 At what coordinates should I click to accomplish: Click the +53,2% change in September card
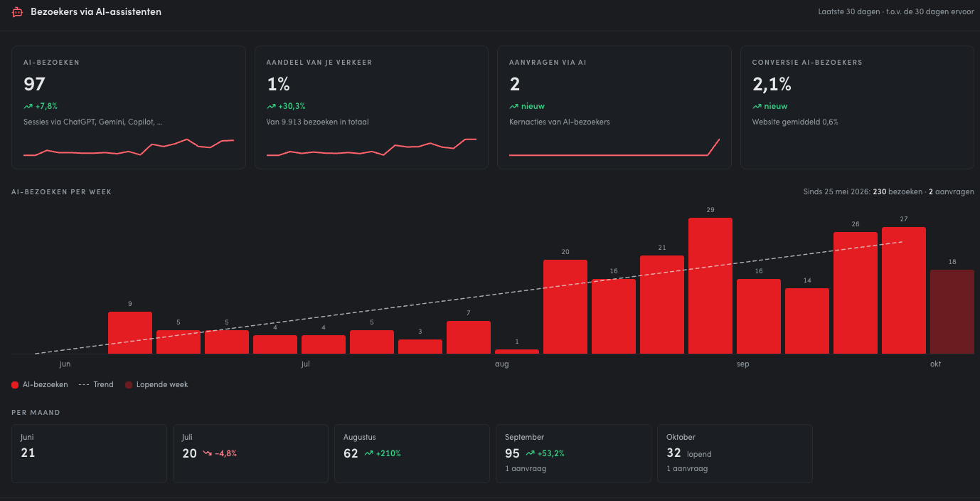pyautogui.click(x=551, y=453)
